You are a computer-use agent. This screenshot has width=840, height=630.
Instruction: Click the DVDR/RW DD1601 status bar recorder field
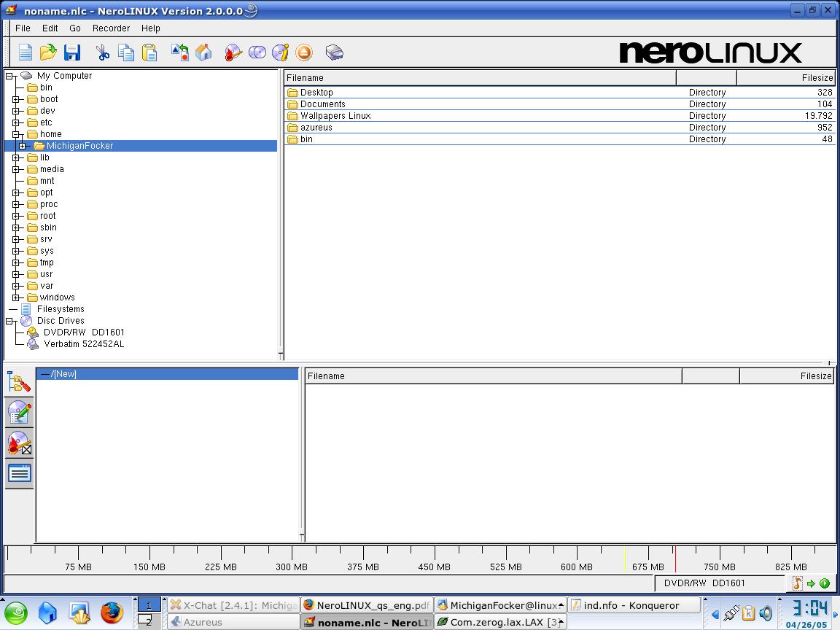[x=720, y=583]
